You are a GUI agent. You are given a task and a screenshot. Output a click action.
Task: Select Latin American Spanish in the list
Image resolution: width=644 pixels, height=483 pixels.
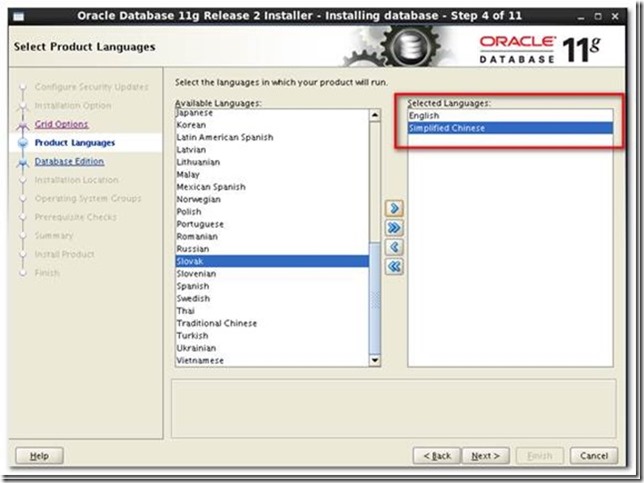[x=272, y=137]
